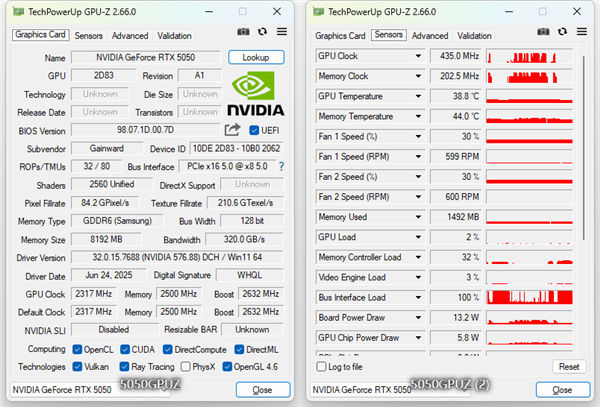Open hamburger menu in Sensors window
The height and width of the screenshot is (407, 600).
(582, 32)
